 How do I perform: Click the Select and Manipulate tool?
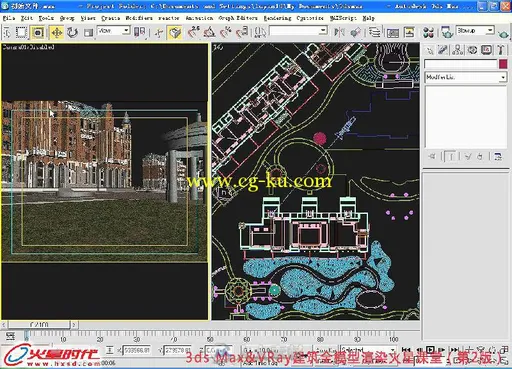[159, 32]
